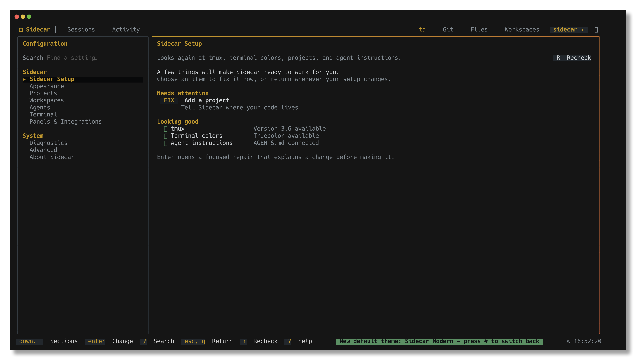
Task: Click the text Truecolor available
Action: click(x=286, y=136)
